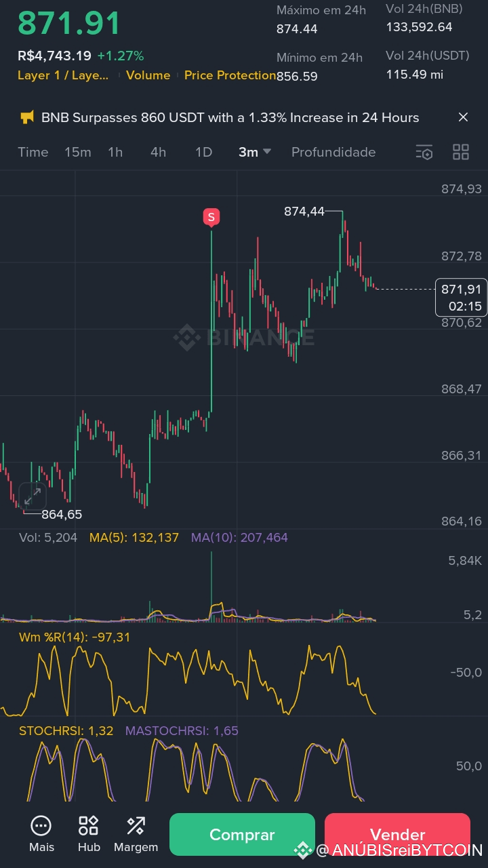The image size is (488, 868).
Task: Tap the STOCHRSI: 1,32 label
Action: click(66, 731)
